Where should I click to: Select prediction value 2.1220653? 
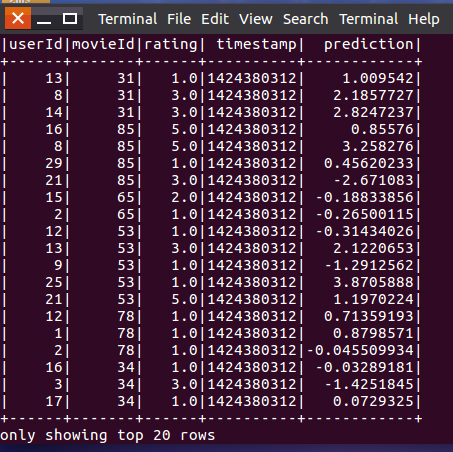(373, 249)
